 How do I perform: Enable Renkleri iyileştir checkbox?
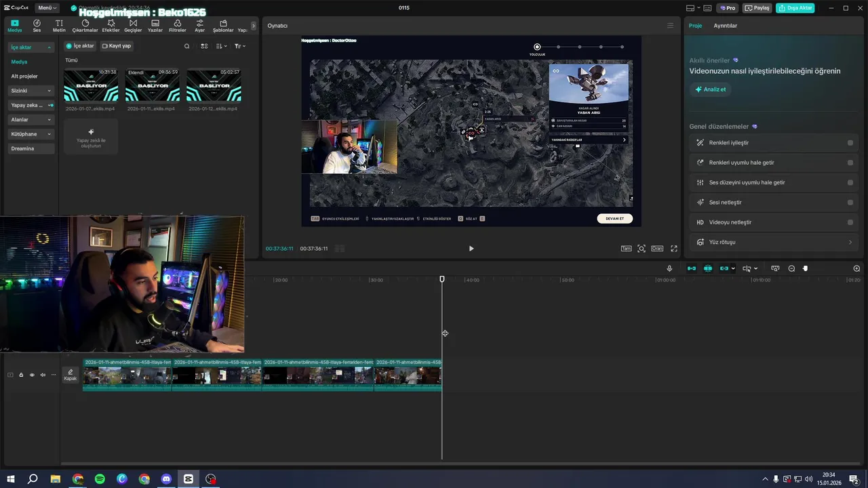[850, 143]
